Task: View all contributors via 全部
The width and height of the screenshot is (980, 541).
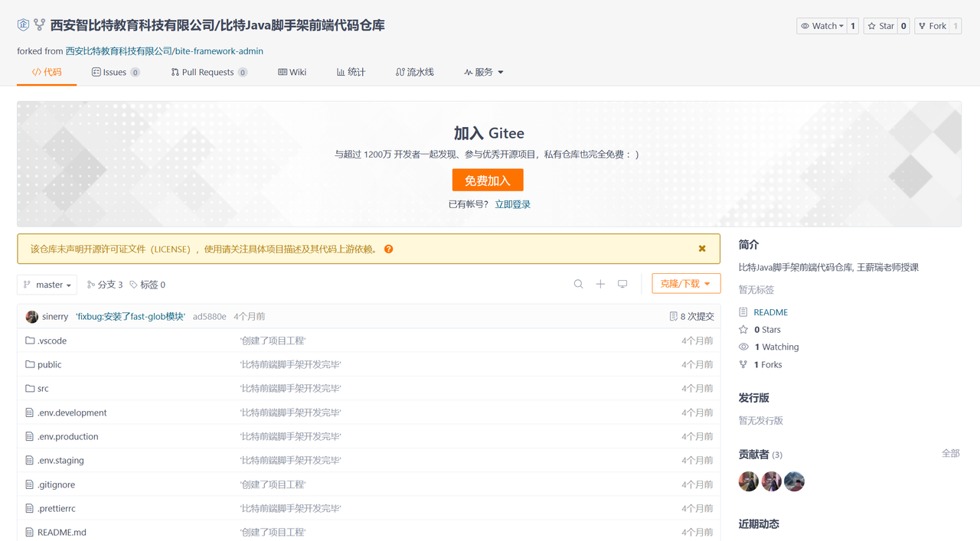Action: pyautogui.click(x=950, y=453)
